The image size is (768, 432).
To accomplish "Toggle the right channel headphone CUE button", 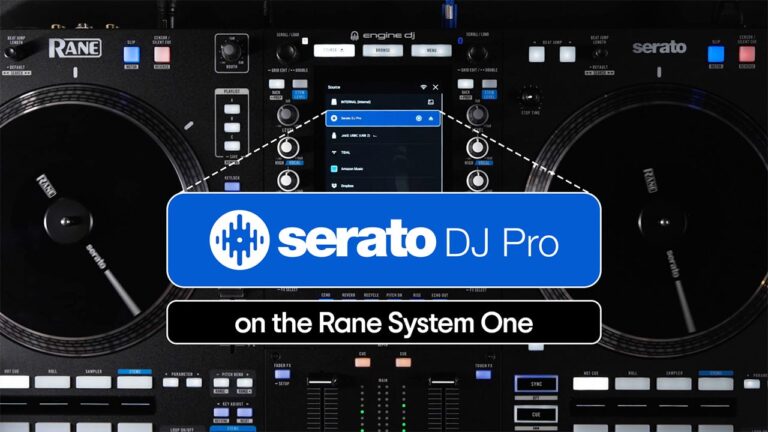I will (x=403, y=362).
